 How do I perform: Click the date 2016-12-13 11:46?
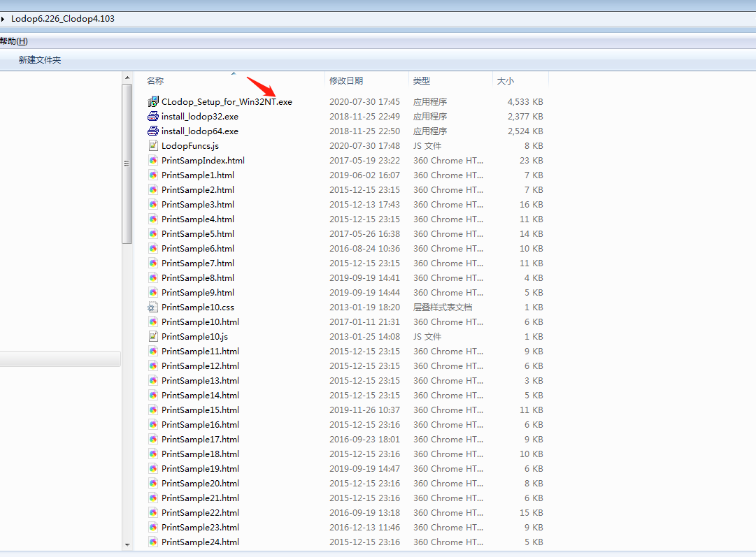[364, 528]
